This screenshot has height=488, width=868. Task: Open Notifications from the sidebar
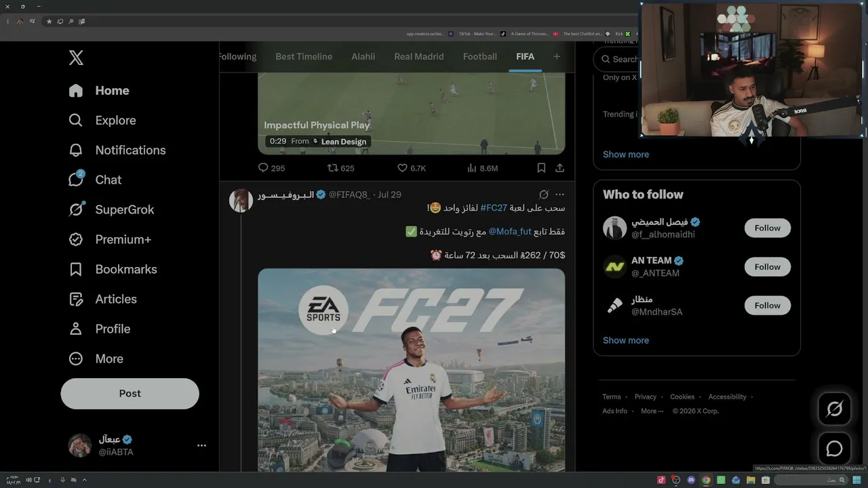(117, 150)
